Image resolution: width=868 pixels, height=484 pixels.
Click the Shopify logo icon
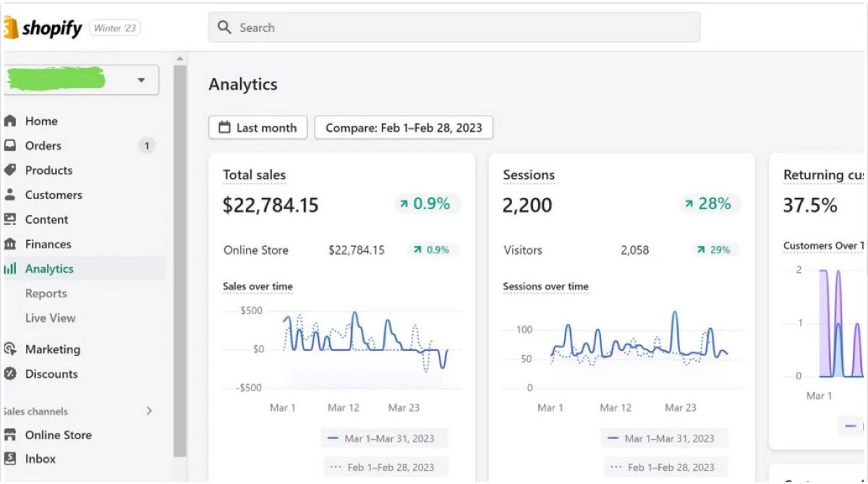coord(10,28)
